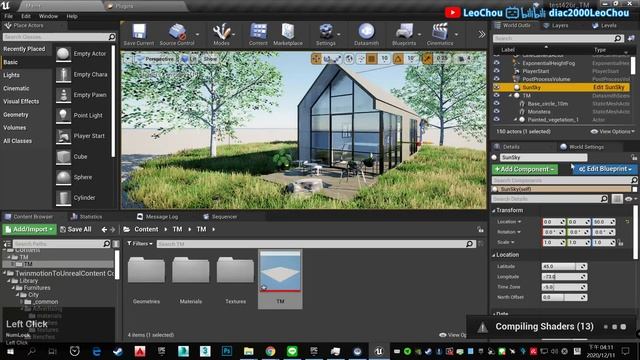Open the Source Control toolbar icon
The width and height of the screenshot is (640, 360).
click(x=177, y=31)
